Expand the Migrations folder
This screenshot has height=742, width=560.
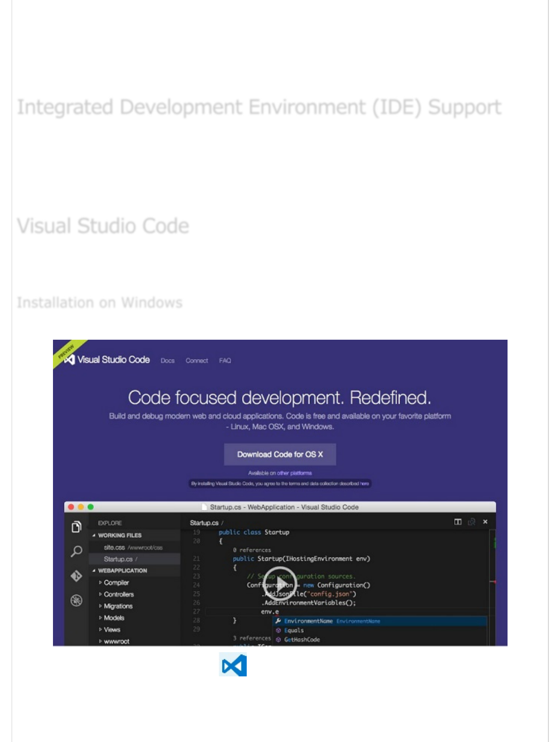pyautogui.click(x=116, y=606)
